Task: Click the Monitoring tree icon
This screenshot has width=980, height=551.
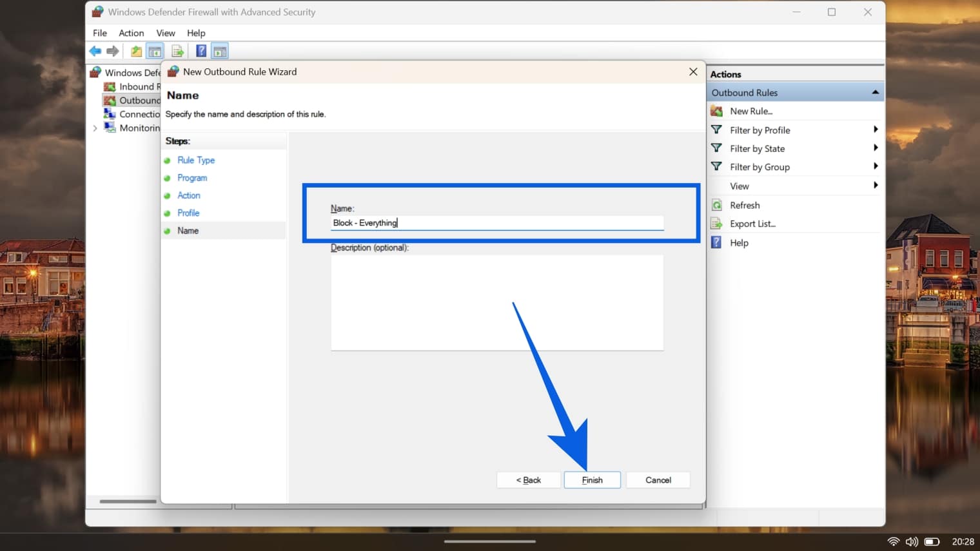Action: pyautogui.click(x=110, y=127)
